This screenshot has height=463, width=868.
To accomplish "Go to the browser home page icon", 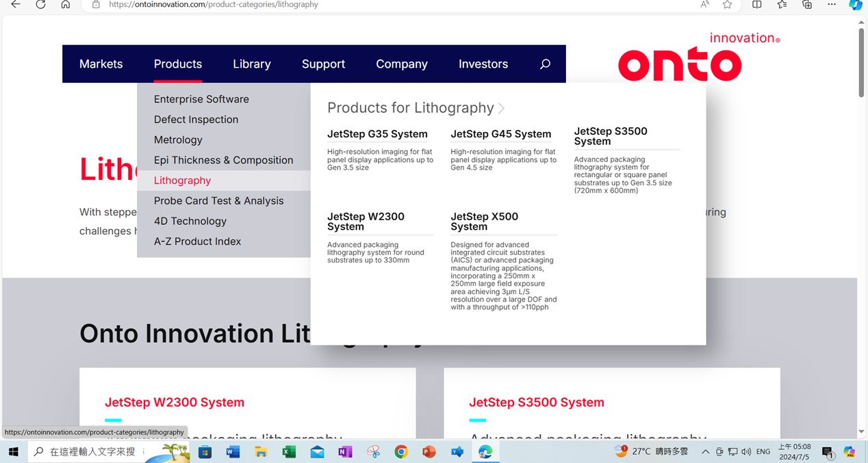I will click(66, 5).
